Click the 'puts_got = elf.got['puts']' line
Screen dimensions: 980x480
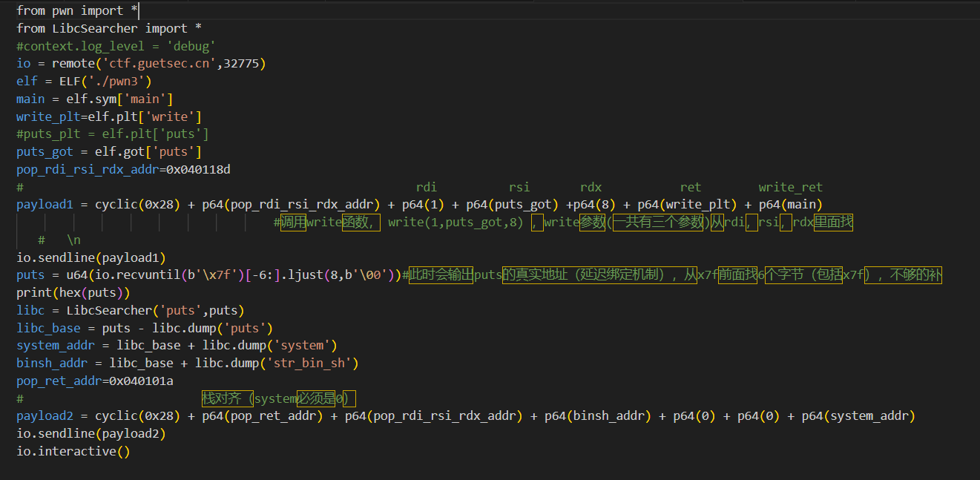click(x=109, y=152)
